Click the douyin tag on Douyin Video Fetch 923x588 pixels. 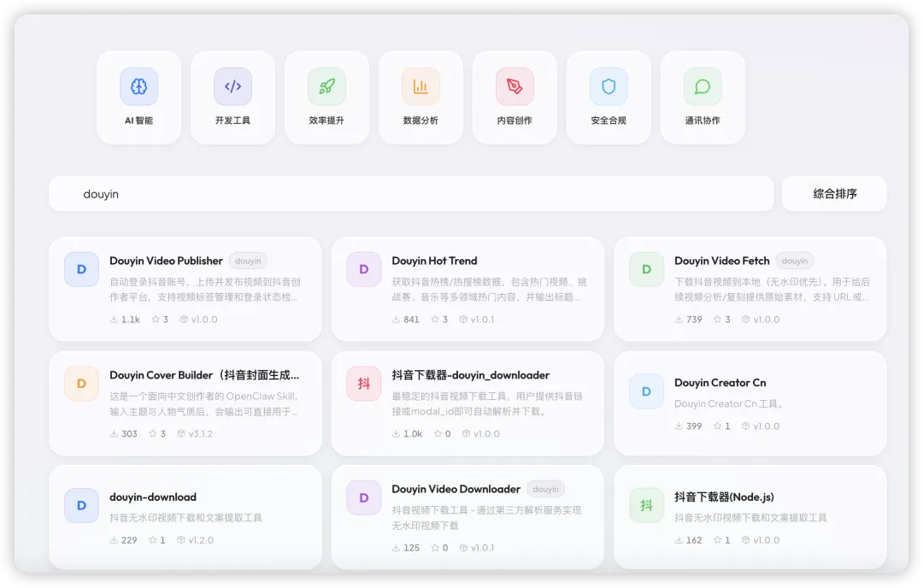(x=795, y=261)
